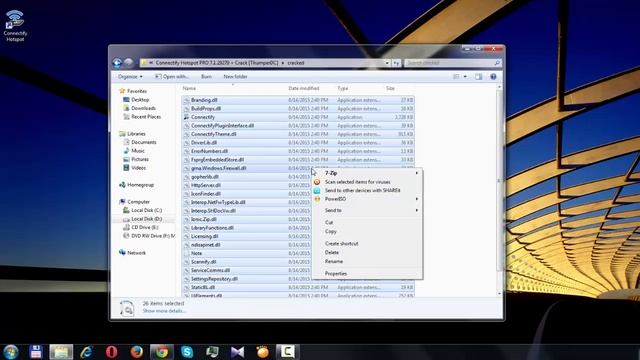Switch to Windows Explorer on taskbar
Screen dimensions: 640x360
[61, 351]
